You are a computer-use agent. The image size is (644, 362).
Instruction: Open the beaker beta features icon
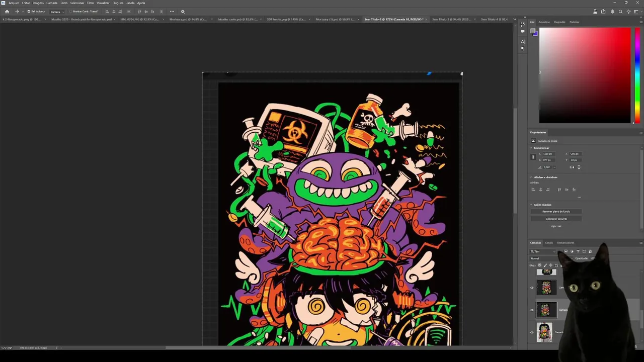click(595, 12)
